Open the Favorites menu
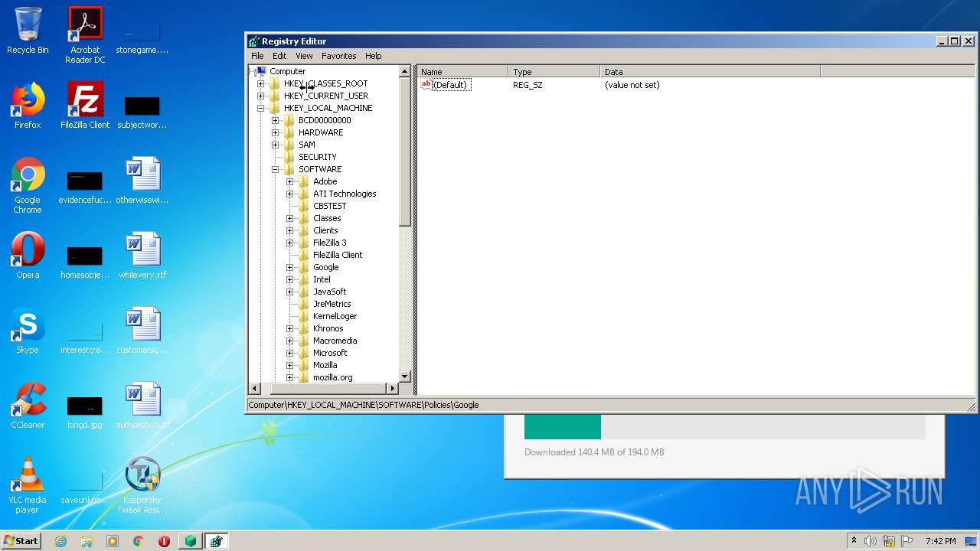This screenshot has height=551, width=980. [338, 56]
